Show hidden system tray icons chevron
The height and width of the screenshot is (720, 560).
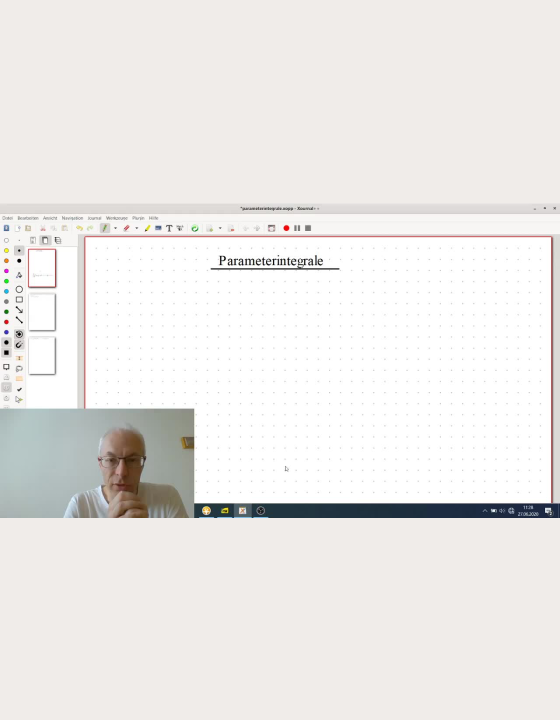click(485, 511)
